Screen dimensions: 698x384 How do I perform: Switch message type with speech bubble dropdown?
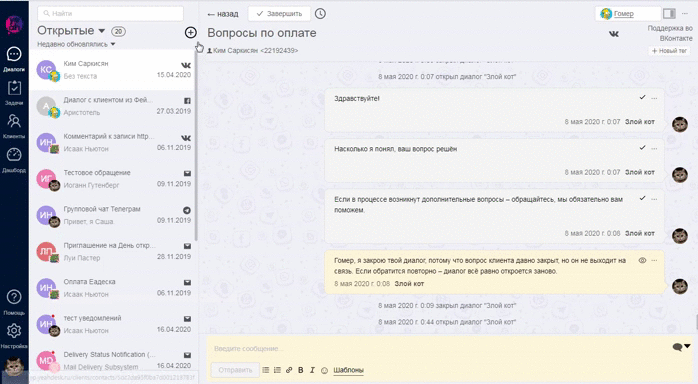point(681,347)
